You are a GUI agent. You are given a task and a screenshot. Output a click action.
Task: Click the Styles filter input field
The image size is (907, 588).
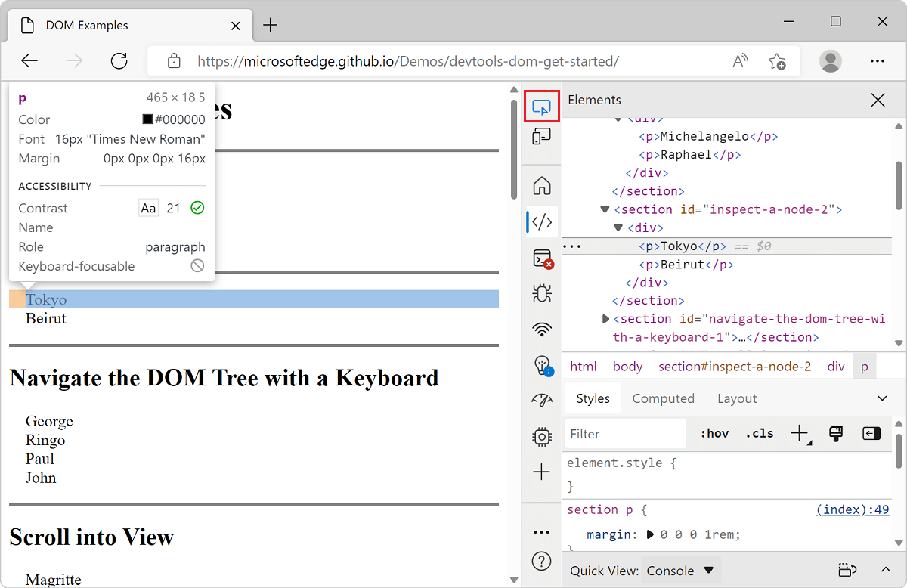624,433
